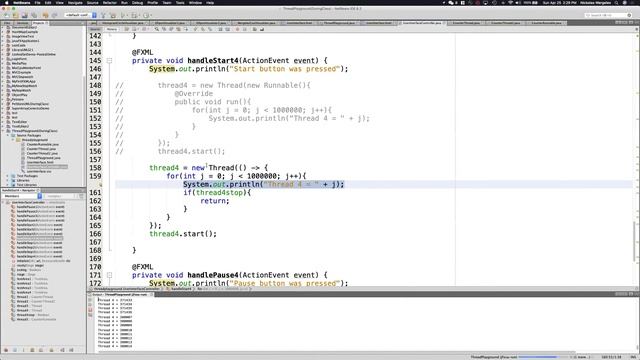Click the Rerun icon in Output panel
Screen dimensions: 640x360
(x=91, y=300)
